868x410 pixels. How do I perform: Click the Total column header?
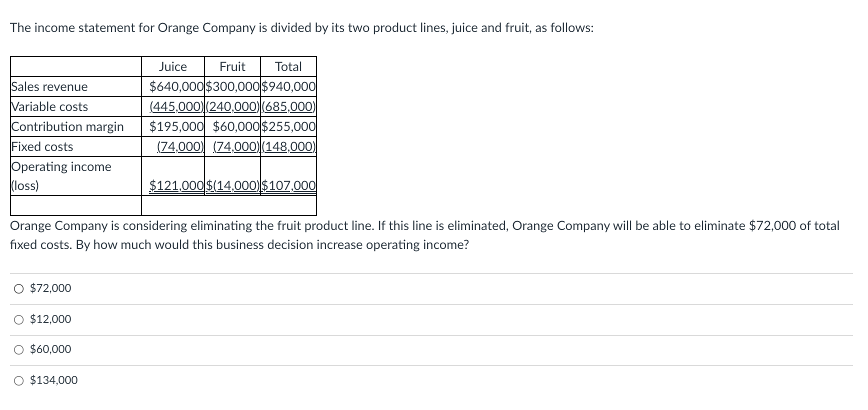click(288, 66)
